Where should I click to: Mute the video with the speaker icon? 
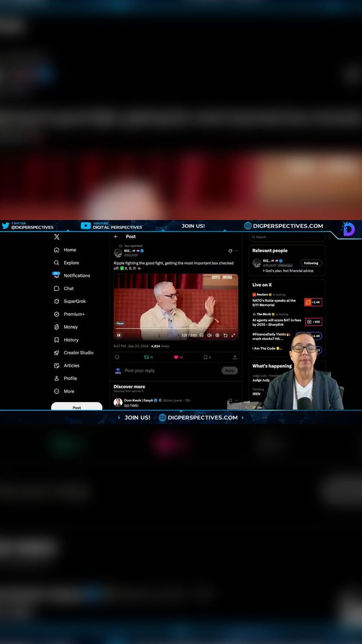(209, 335)
